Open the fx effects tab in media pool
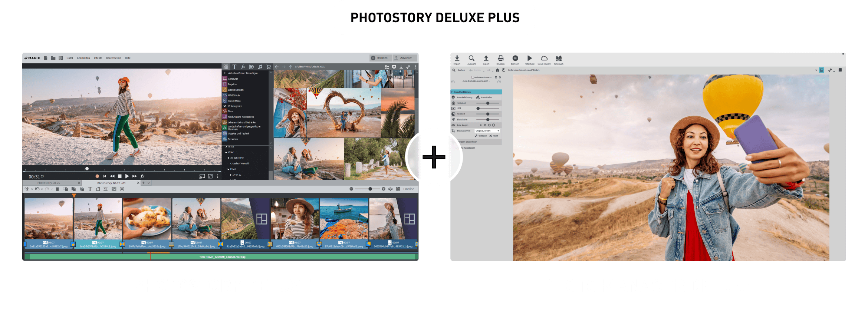This screenshot has height=312, width=868. pos(243,67)
